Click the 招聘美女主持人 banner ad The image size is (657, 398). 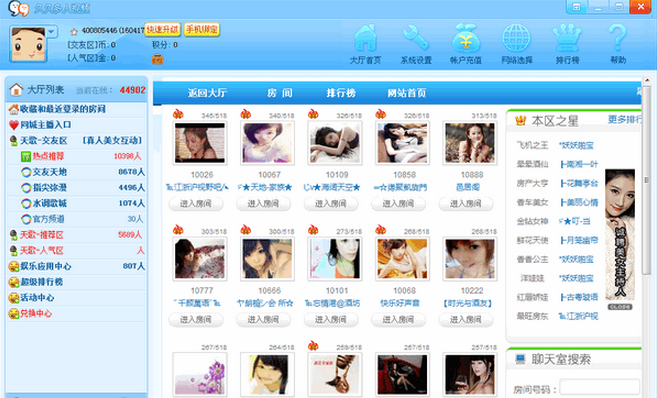pyautogui.click(x=620, y=234)
